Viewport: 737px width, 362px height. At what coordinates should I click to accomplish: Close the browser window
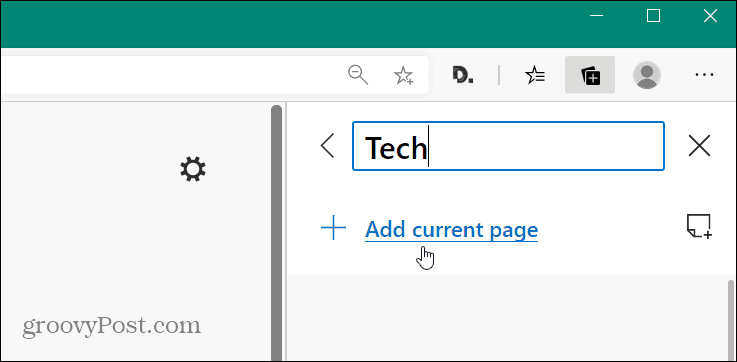(710, 16)
